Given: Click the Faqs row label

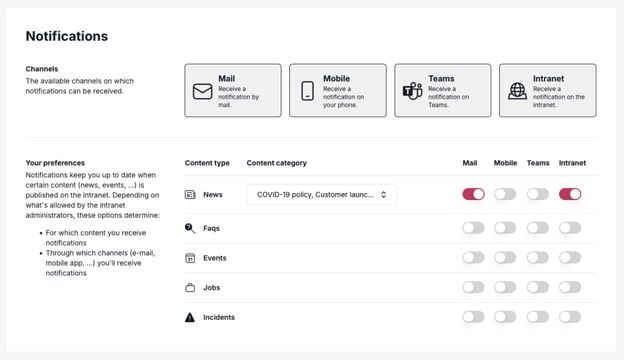Looking at the screenshot, I should click(211, 228).
